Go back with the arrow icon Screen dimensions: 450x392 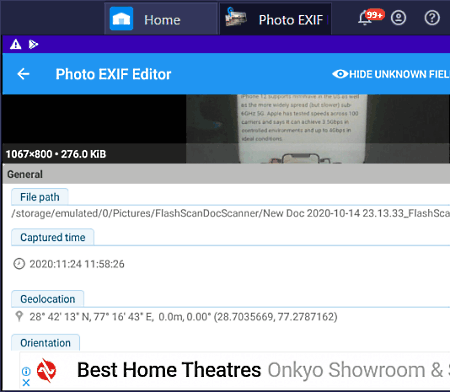tap(23, 74)
